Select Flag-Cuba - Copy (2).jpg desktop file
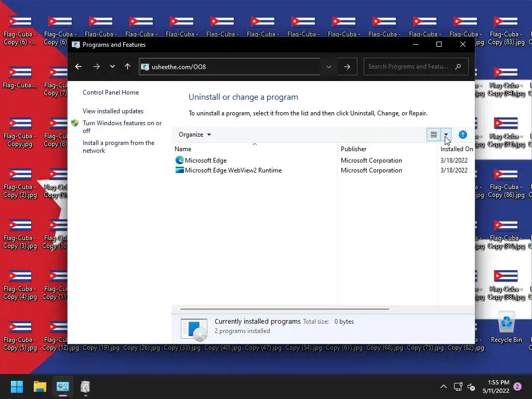 [x=20, y=183]
